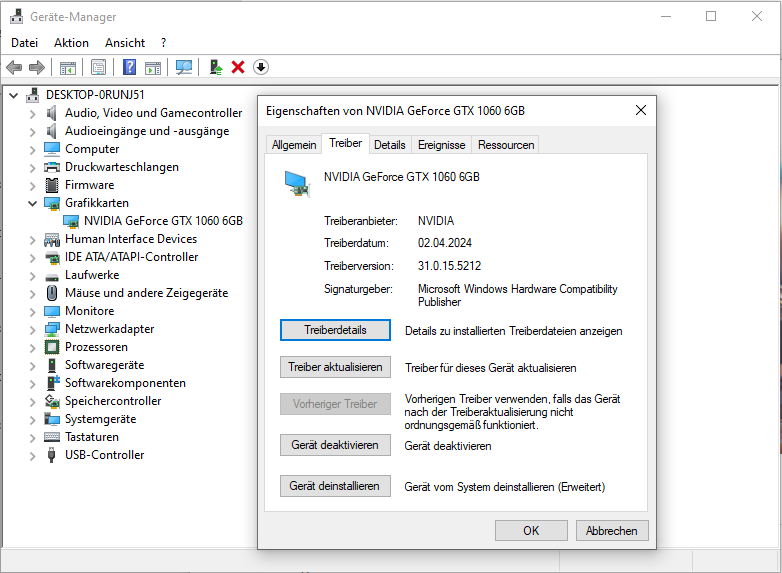This screenshot has height=573, width=782.
Task: Collapse the Grafikkarten category
Action: 32,203
